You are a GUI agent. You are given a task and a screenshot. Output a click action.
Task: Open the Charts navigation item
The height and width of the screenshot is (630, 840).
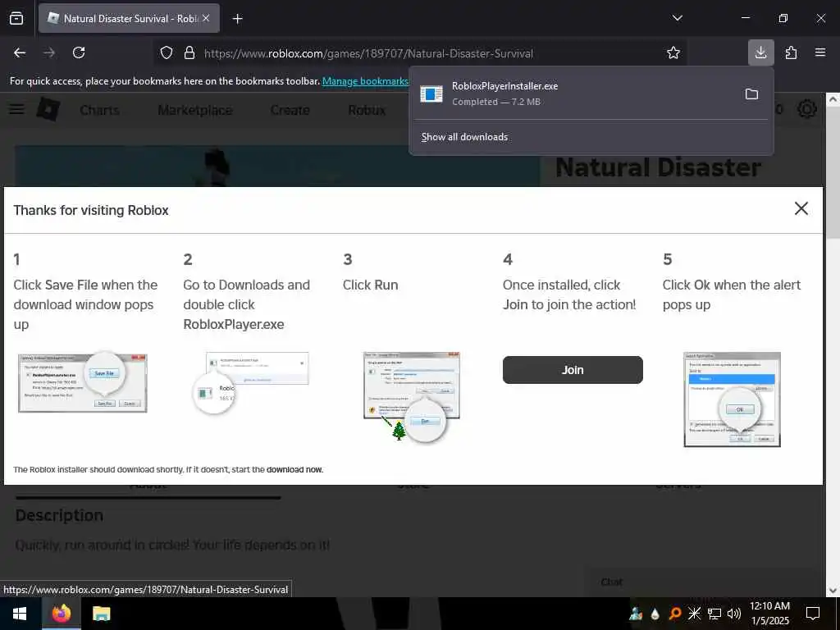[99, 111]
